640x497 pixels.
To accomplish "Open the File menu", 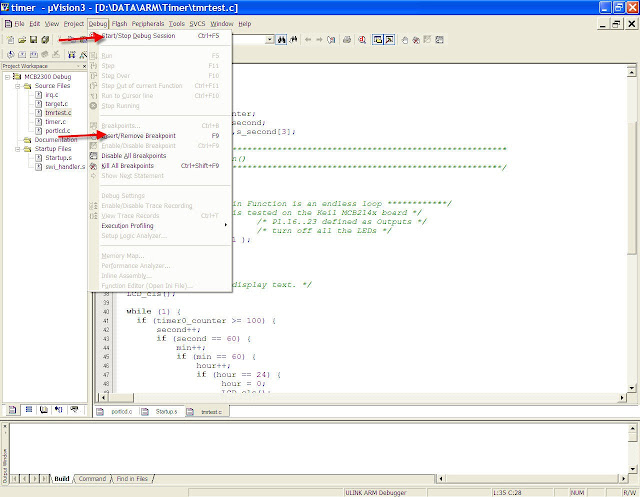I will click(x=19, y=24).
